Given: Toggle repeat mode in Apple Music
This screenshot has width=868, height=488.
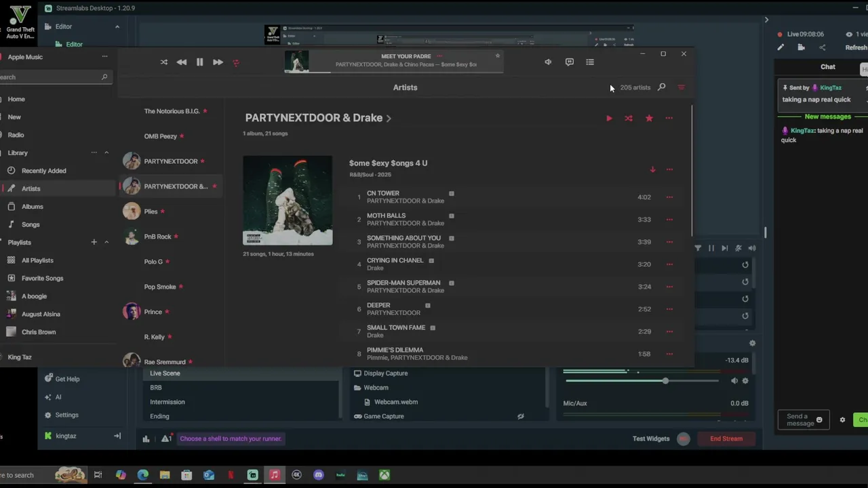Looking at the screenshot, I should coord(236,62).
